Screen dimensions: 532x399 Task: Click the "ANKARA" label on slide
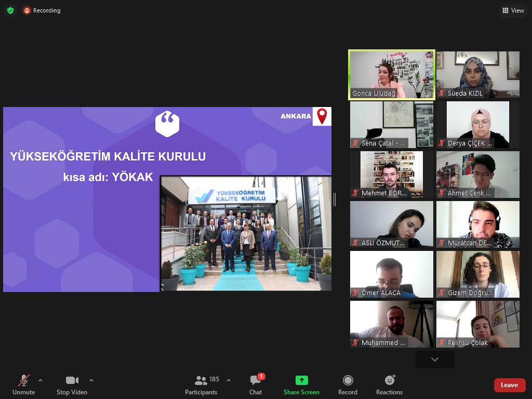click(296, 116)
